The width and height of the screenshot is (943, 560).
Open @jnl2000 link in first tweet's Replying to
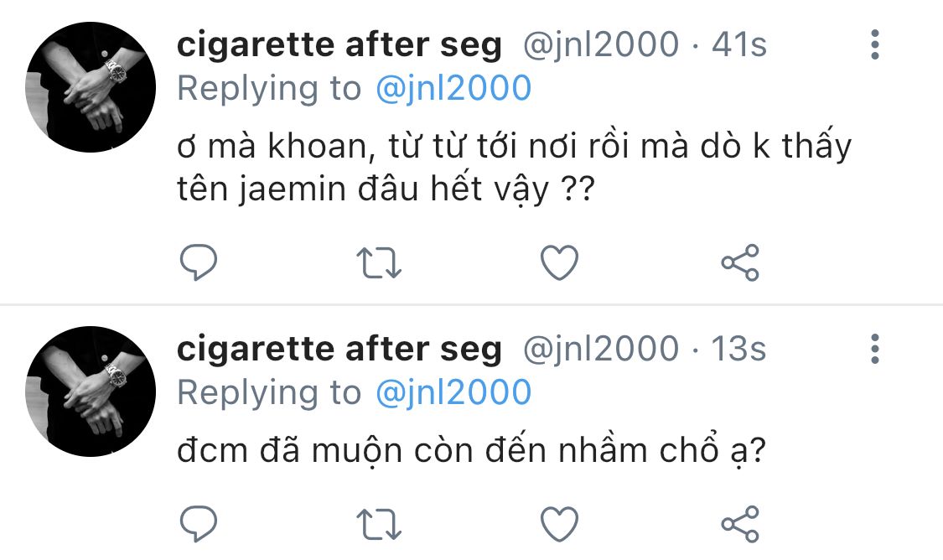(x=453, y=88)
